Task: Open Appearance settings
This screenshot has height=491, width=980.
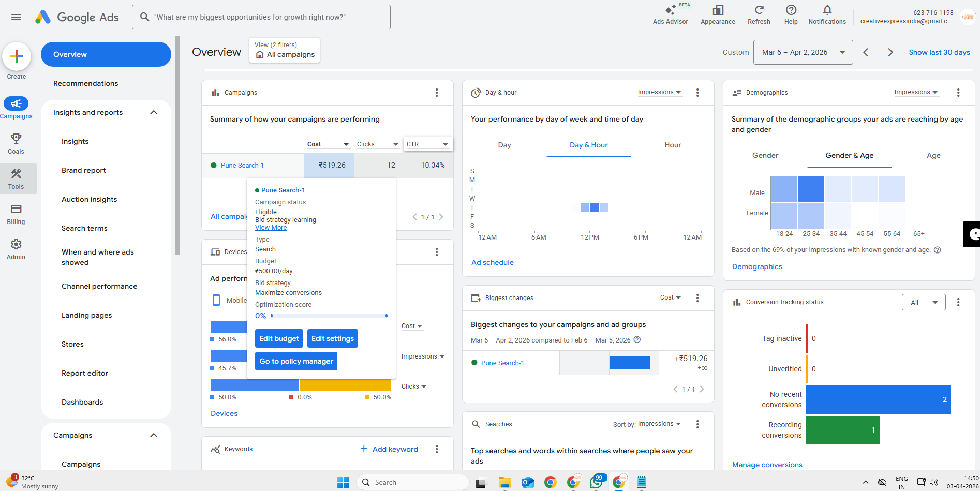Action: pos(718,14)
